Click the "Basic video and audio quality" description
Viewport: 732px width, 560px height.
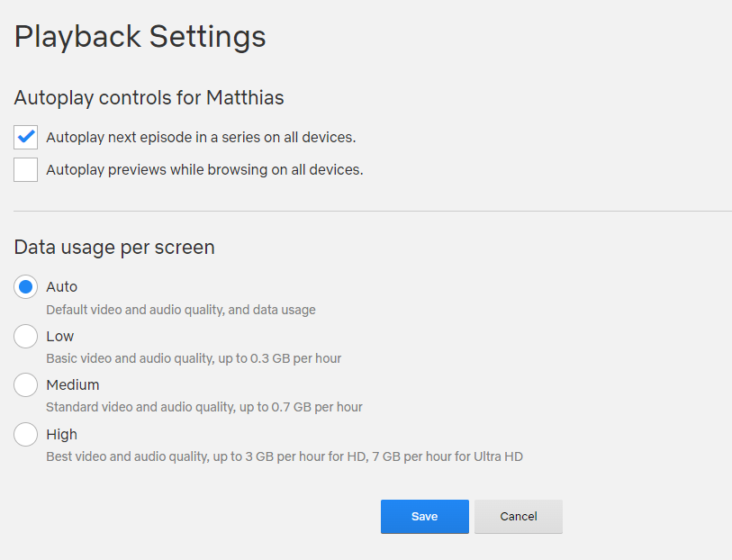coord(194,358)
